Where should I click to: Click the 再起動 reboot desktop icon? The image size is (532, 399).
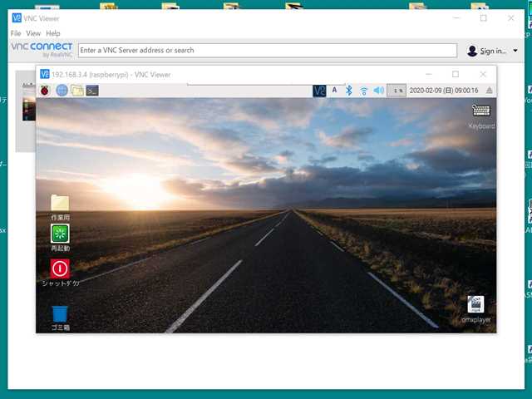tap(60, 234)
